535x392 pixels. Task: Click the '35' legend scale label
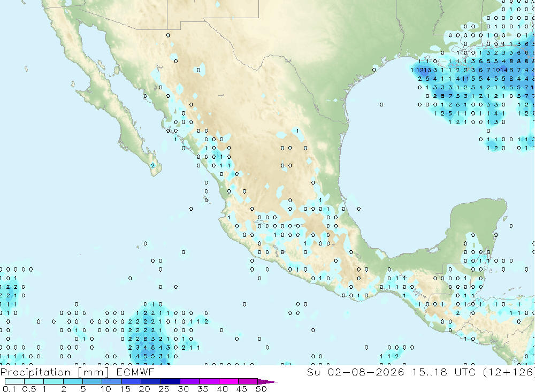[x=203, y=389]
